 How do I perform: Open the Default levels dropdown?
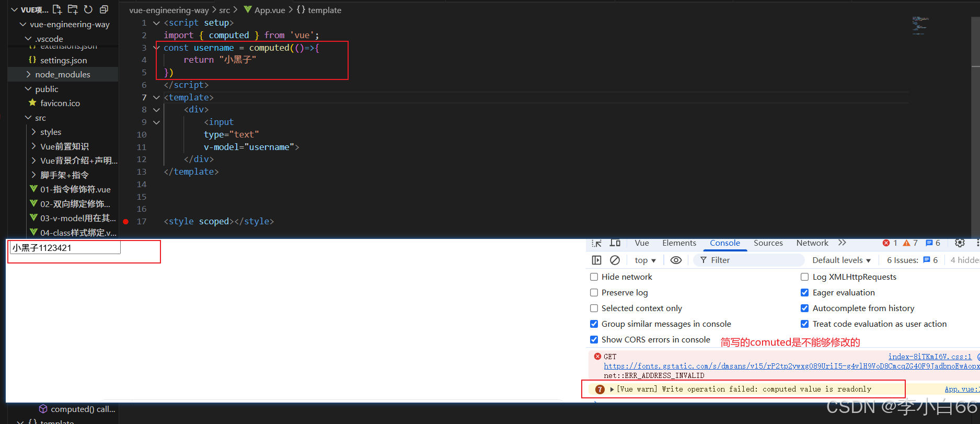coord(841,260)
